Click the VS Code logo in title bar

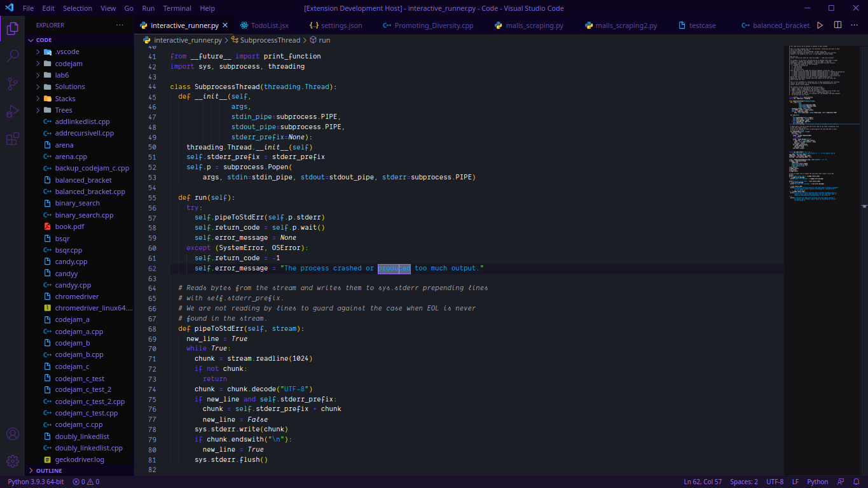[x=9, y=8]
